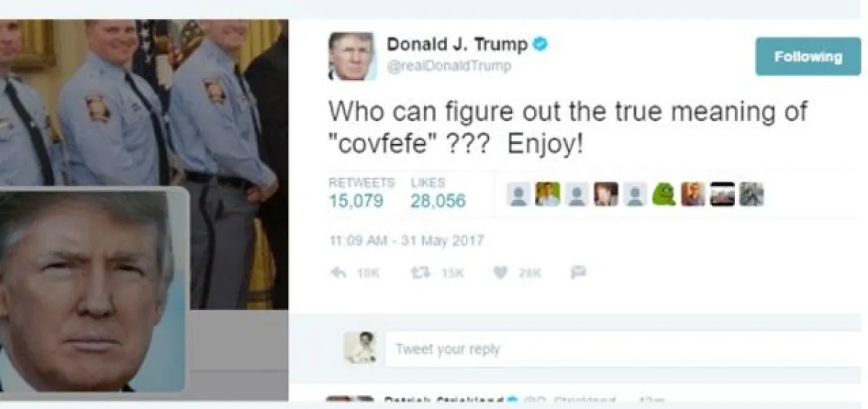This screenshot has width=868, height=409.
Task: Open the @realDonaldTrump handle link
Action: click(x=449, y=67)
